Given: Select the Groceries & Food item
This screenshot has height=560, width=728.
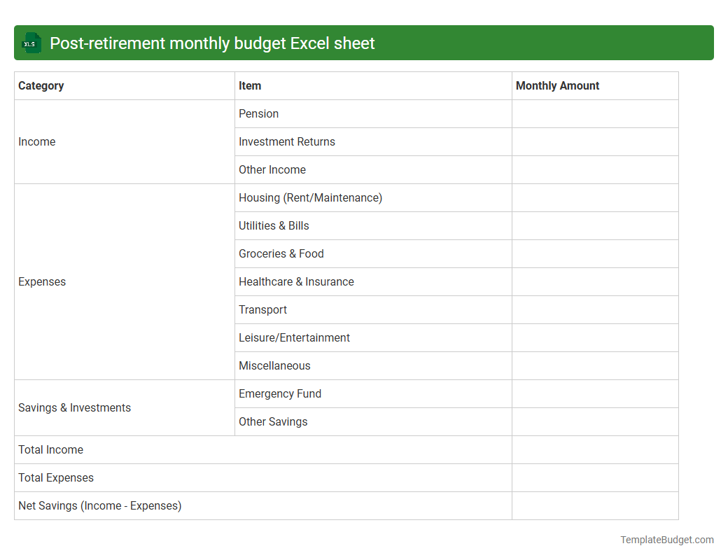Looking at the screenshot, I should (281, 253).
